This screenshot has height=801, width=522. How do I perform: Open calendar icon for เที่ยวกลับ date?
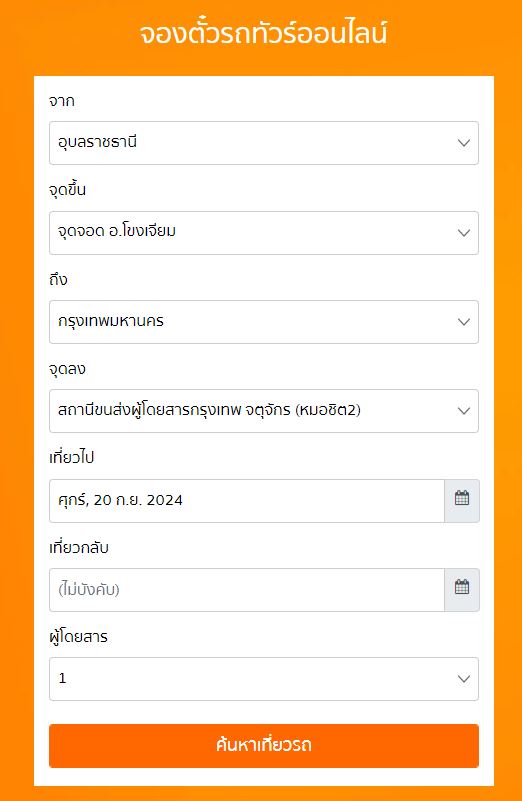pyautogui.click(x=462, y=590)
